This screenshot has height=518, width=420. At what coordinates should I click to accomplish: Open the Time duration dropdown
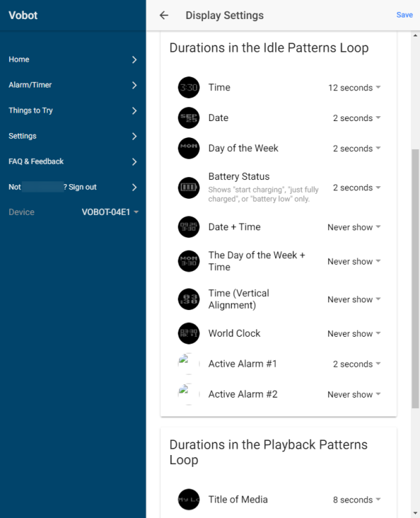pyautogui.click(x=355, y=87)
